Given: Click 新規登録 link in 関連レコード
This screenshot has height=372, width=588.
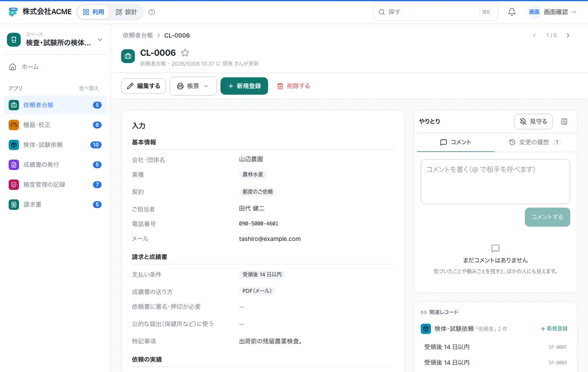Looking at the screenshot, I should [554, 329].
